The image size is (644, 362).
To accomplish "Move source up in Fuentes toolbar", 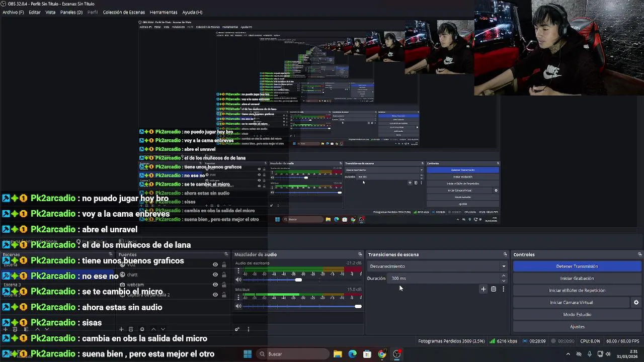I will point(153,329).
